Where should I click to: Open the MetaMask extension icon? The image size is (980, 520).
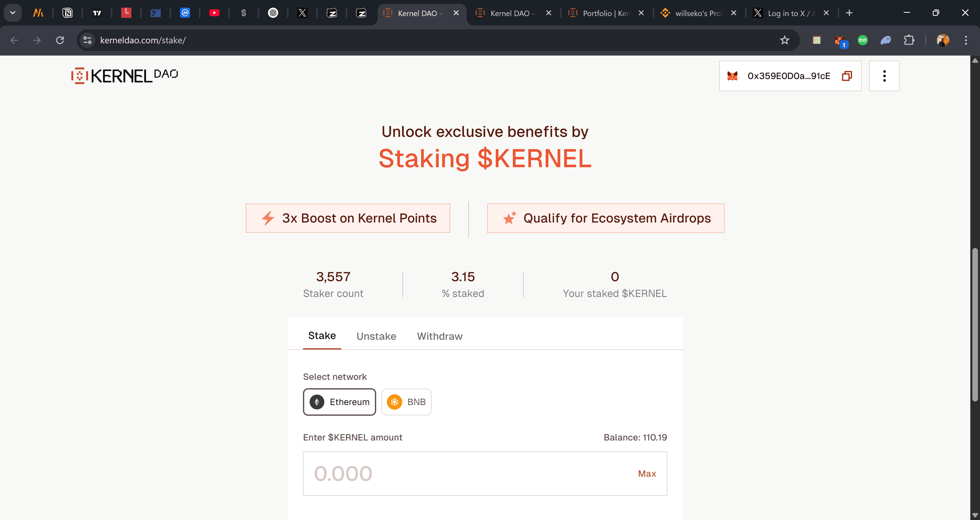pos(840,40)
